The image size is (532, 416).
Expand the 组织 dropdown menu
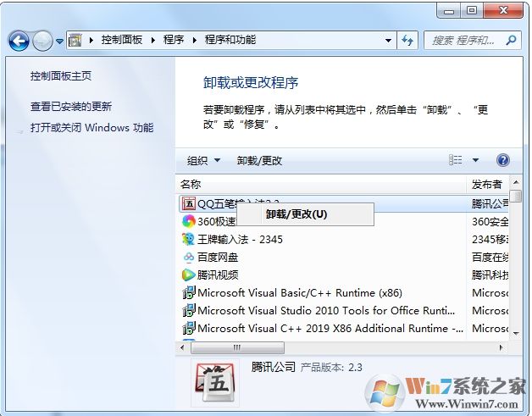point(203,160)
